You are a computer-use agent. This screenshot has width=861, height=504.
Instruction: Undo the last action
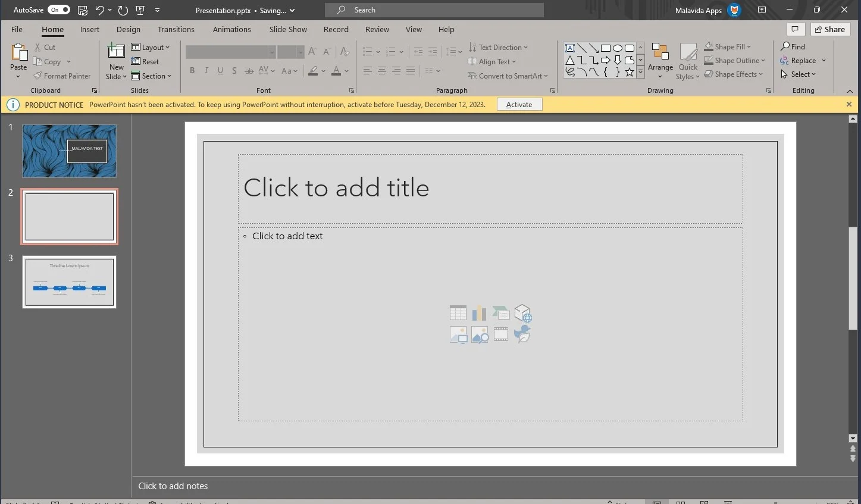click(x=99, y=10)
